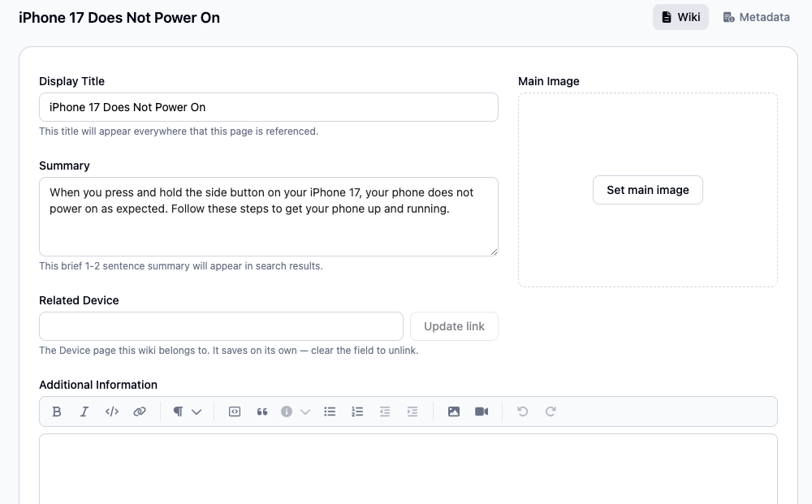
Task: Redo the last edit
Action: coord(551,411)
